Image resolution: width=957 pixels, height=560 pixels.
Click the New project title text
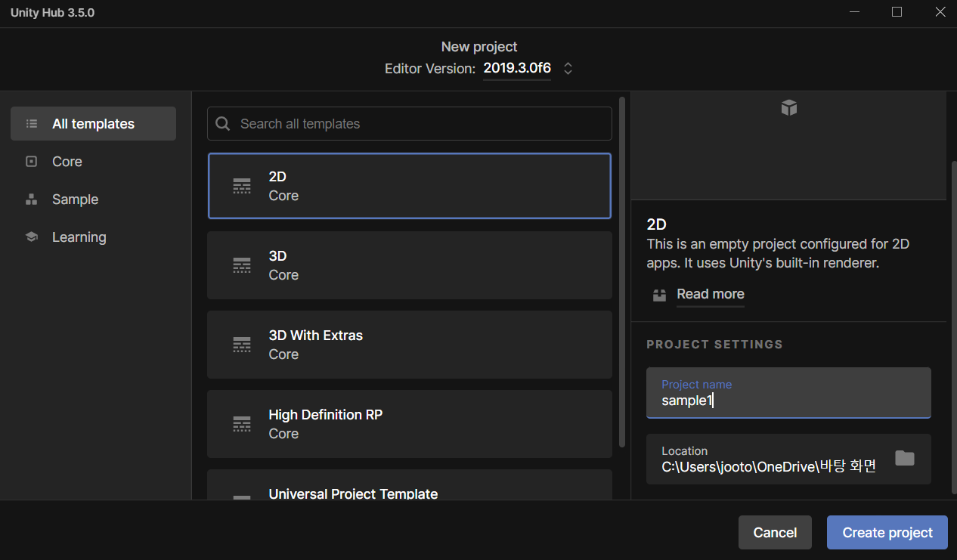pyautogui.click(x=479, y=47)
